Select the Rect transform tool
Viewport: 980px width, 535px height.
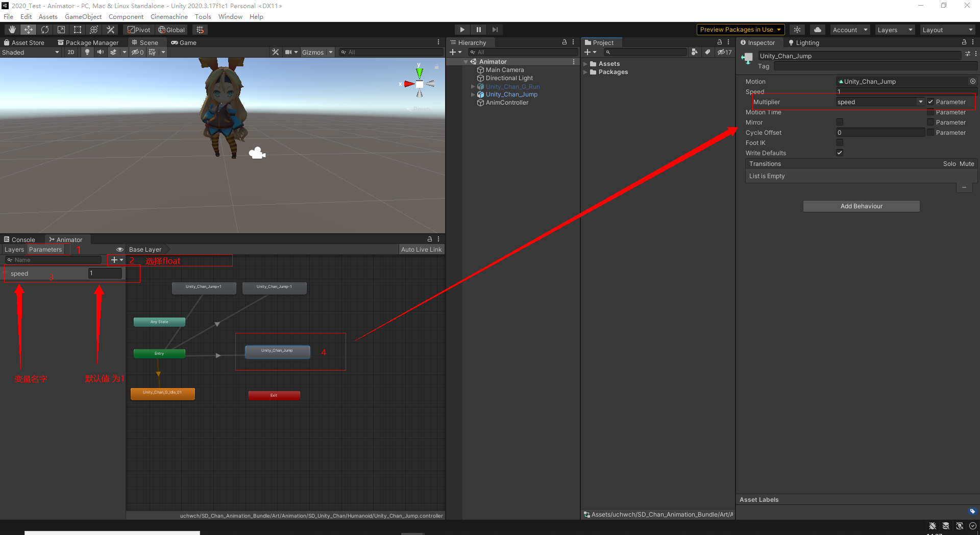click(x=78, y=30)
